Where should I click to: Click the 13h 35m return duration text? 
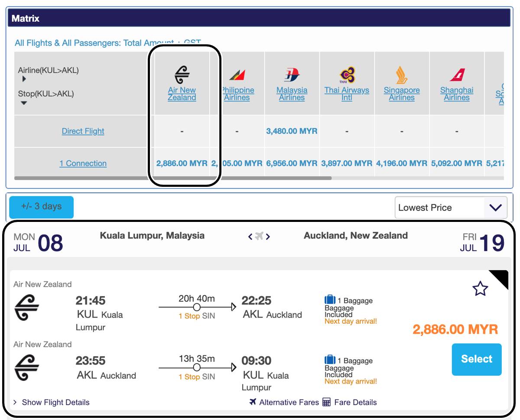[197, 359]
